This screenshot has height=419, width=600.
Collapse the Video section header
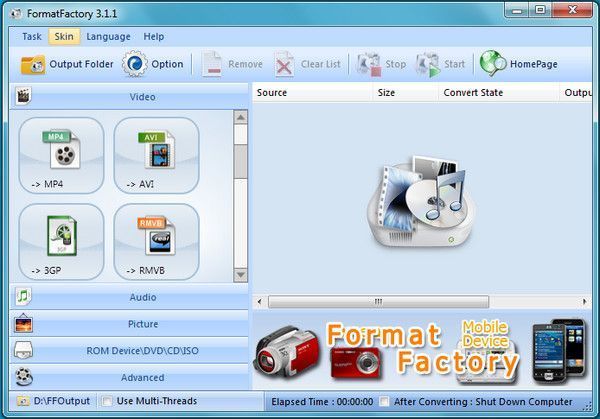click(x=129, y=96)
